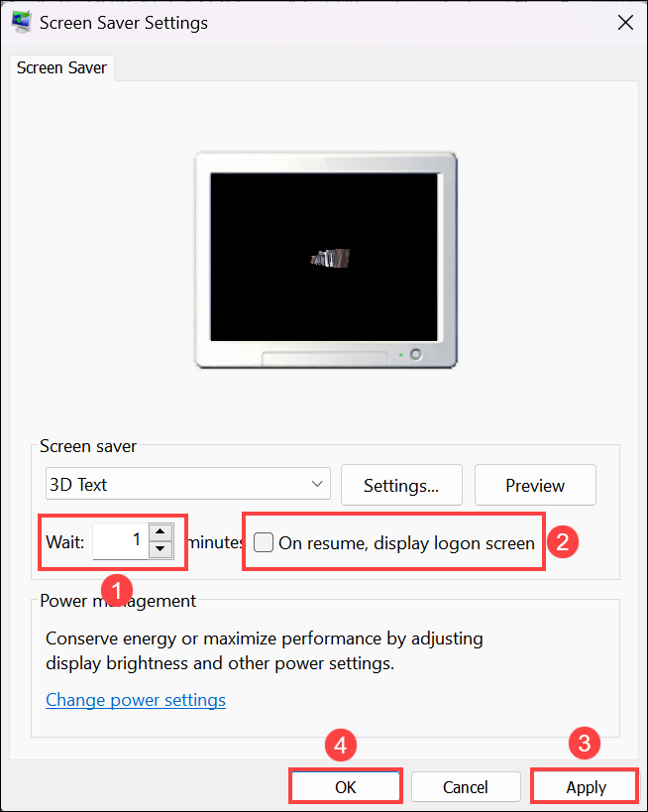Image resolution: width=648 pixels, height=812 pixels.
Task: Click the dropdown chevron arrow
Action: 317,484
